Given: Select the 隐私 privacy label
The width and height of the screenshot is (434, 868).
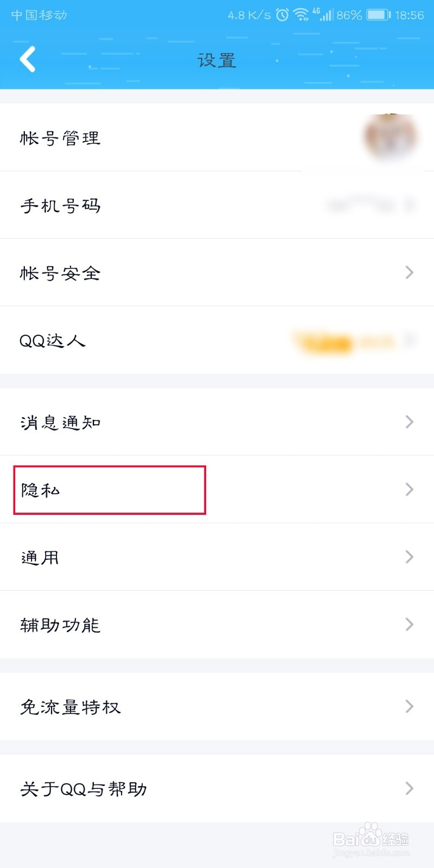Looking at the screenshot, I should click(40, 490).
